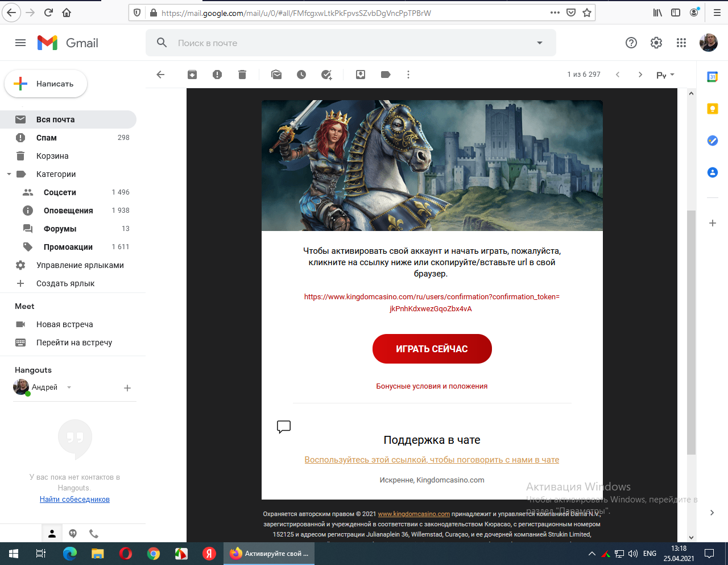Open the Вся почта folder
Viewport: 728px width, 565px height.
click(68, 119)
